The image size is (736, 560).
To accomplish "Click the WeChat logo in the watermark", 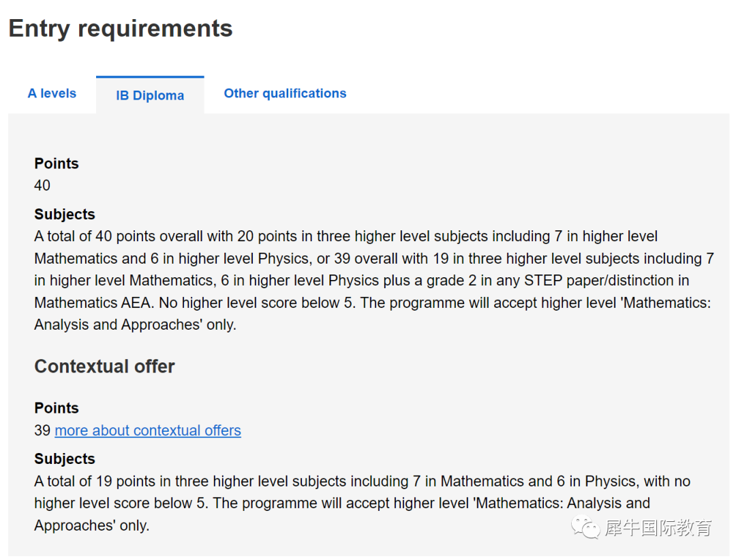I will click(x=585, y=527).
